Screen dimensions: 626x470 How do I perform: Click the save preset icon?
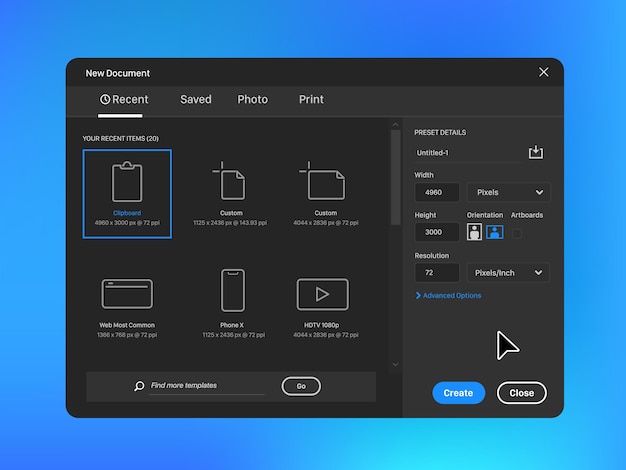click(x=536, y=152)
